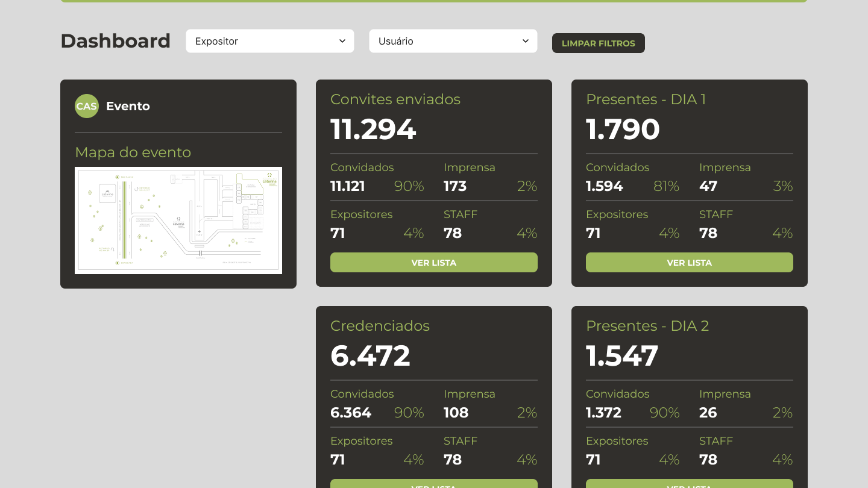868x488 pixels.
Task: Click VER LISTA under Convites enviados
Action: point(434,263)
